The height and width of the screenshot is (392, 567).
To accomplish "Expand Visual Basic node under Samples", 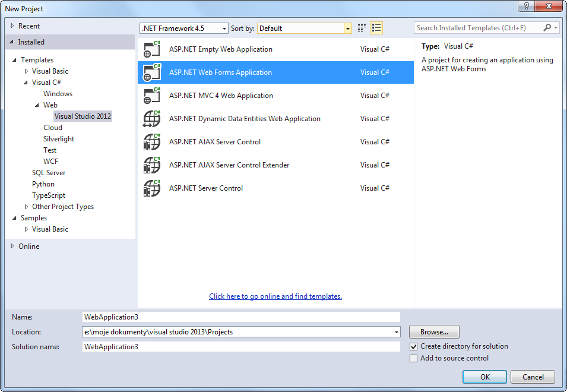I will point(26,229).
